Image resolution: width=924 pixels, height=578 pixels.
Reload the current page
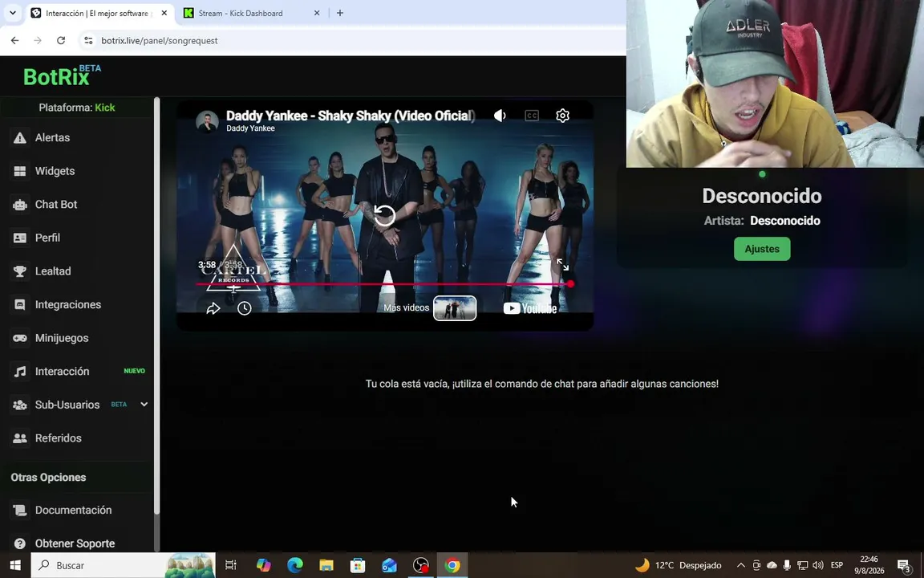click(x=61, y=41)
